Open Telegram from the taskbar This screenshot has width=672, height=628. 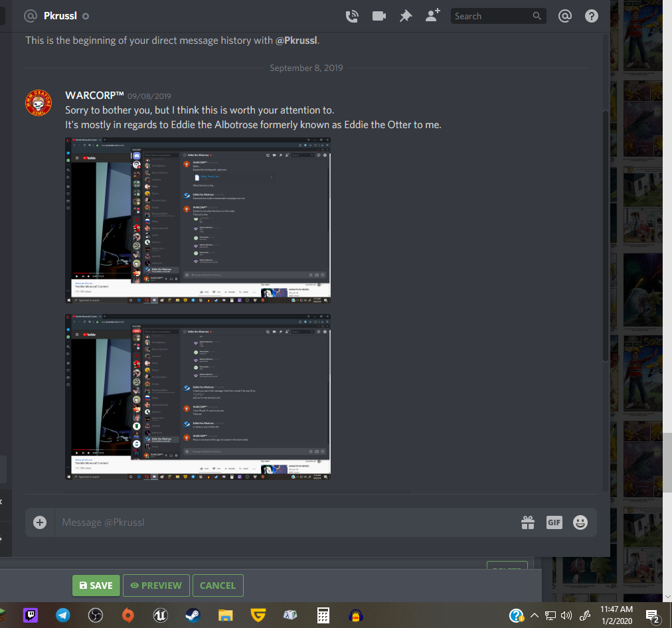(63, 615)
